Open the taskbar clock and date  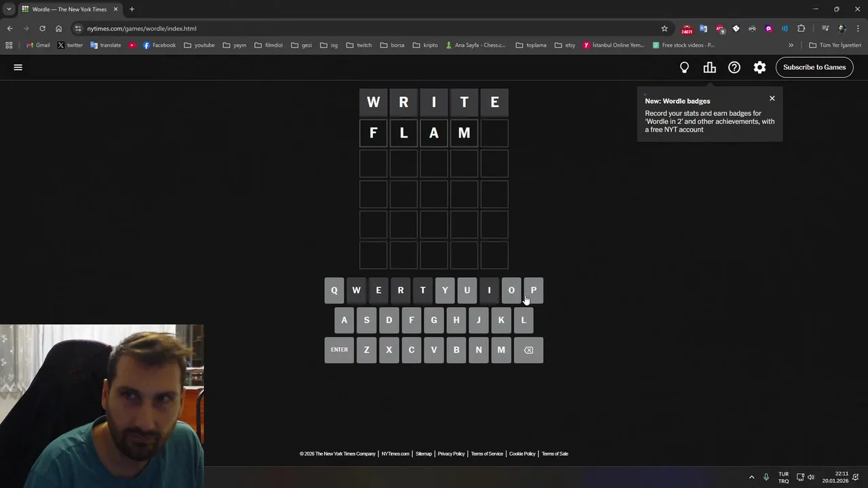835,477
